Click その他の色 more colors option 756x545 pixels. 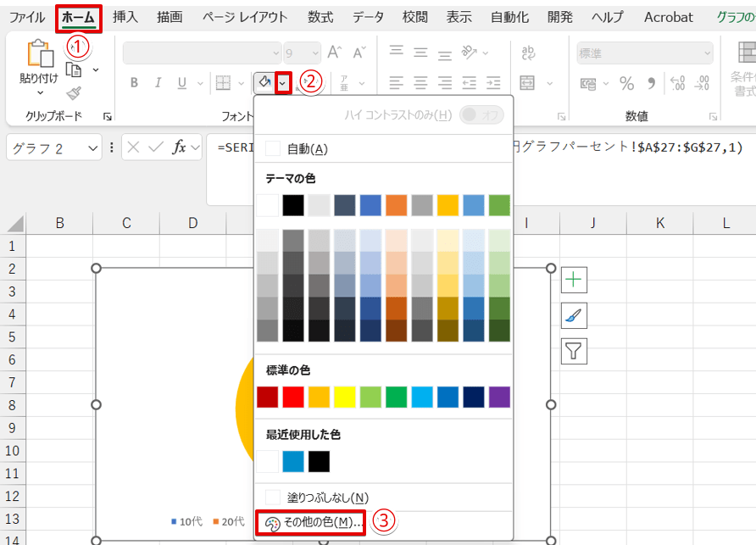pyautogui.click(x=312, y=523)
